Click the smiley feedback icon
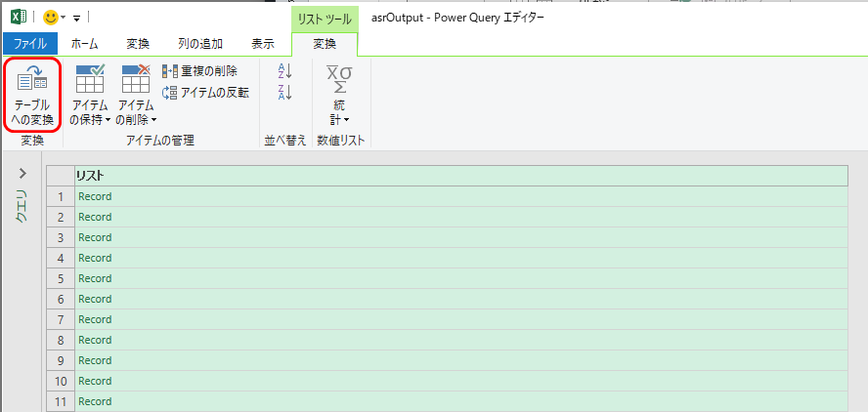The height and width of the screenshot is (412, 868). click(51, 18)
